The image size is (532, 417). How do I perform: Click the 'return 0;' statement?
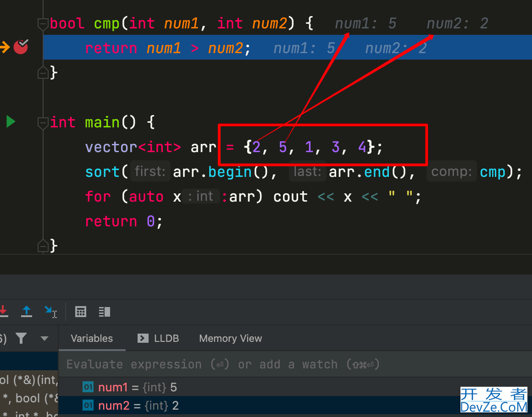tap(124, 221)
